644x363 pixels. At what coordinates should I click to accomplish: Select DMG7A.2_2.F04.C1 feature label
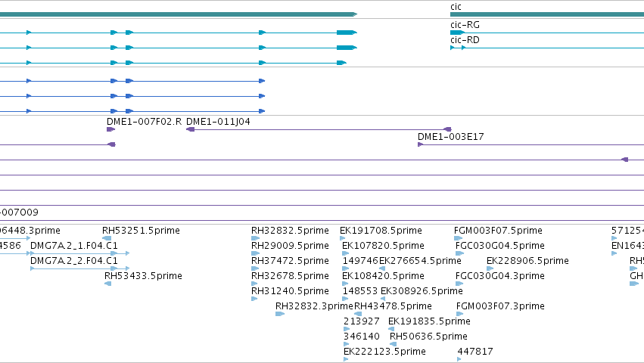coord(74,261)
